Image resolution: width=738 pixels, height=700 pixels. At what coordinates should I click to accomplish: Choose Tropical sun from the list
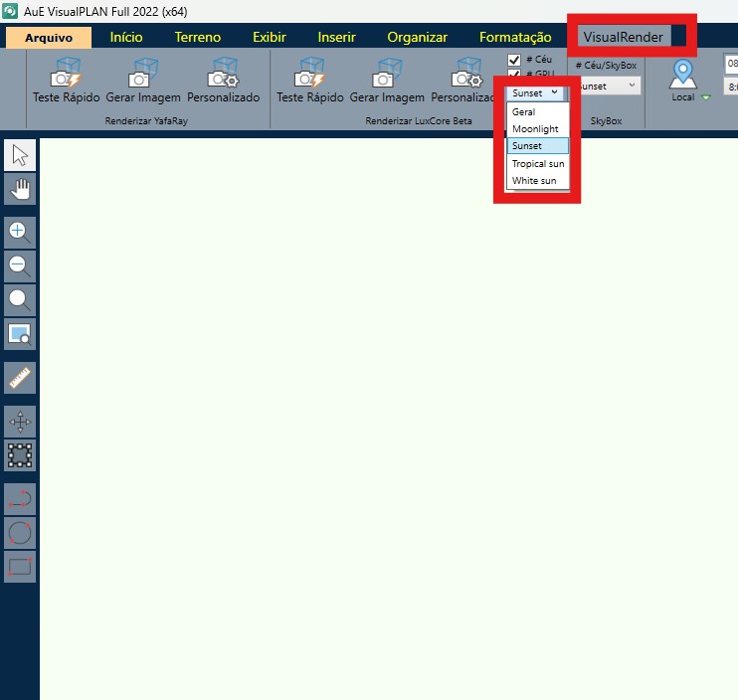pyautogui.click(x=537, y=164)
